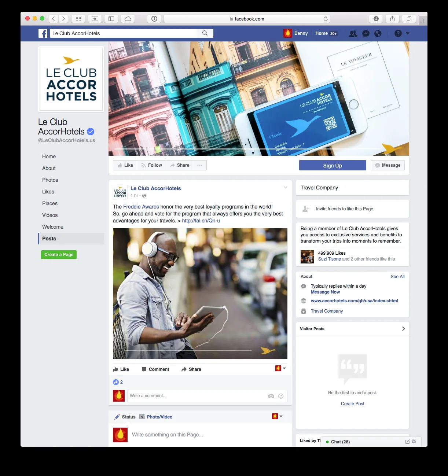448x476 pixels.
Task: Open a new Safari tab with plus
Action: pyautogui.click(x=423, y=21)
